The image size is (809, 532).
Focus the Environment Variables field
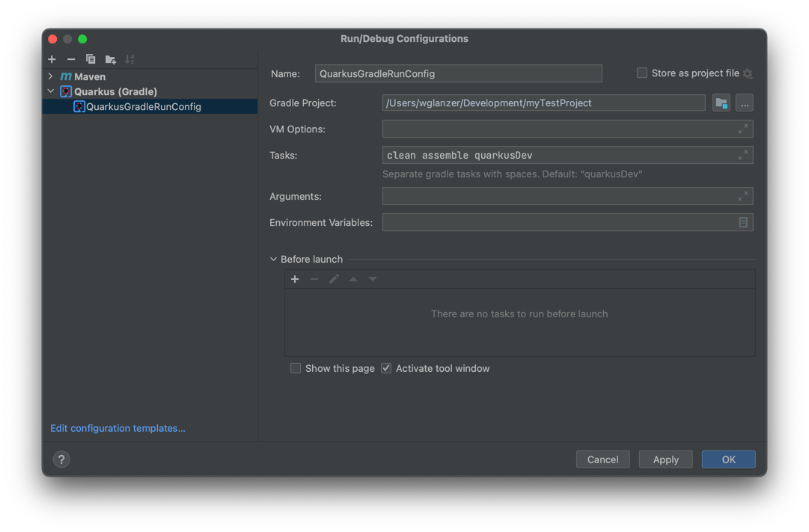(x=567, y=222)
